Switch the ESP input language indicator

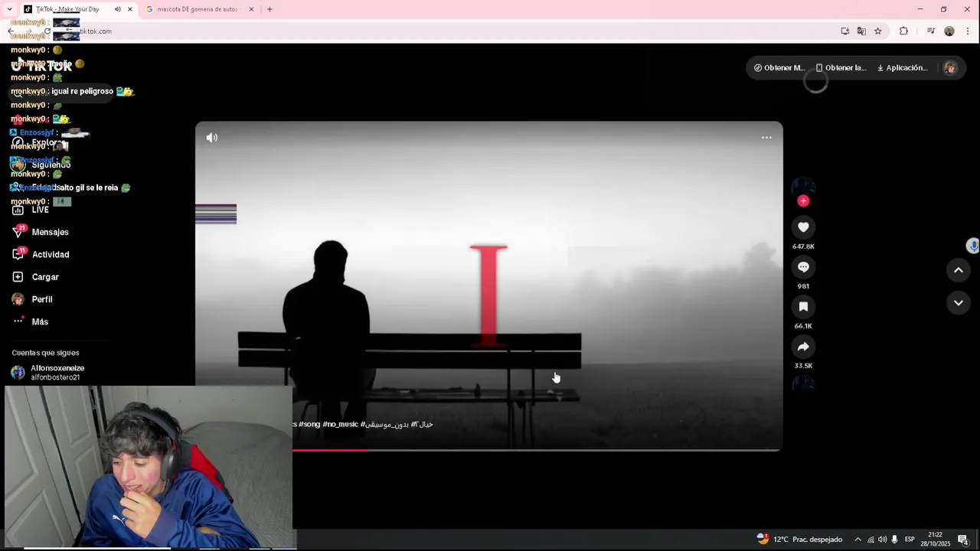(x=910, y=540)
